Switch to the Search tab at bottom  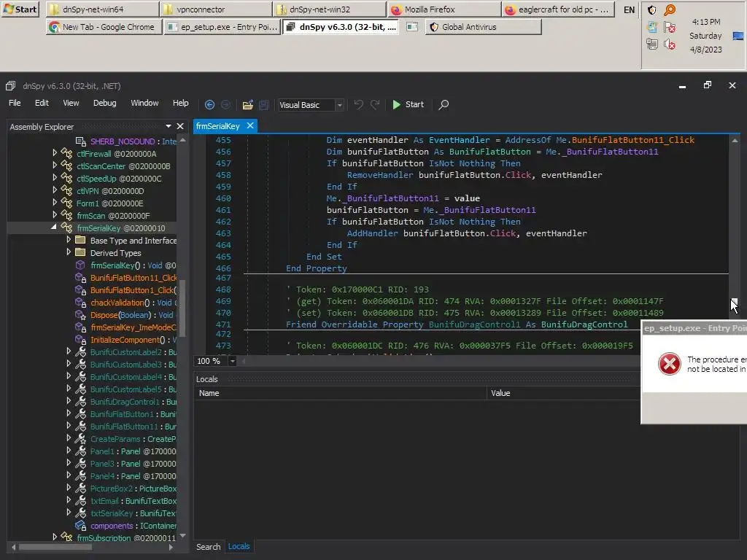tap(208, 547)
